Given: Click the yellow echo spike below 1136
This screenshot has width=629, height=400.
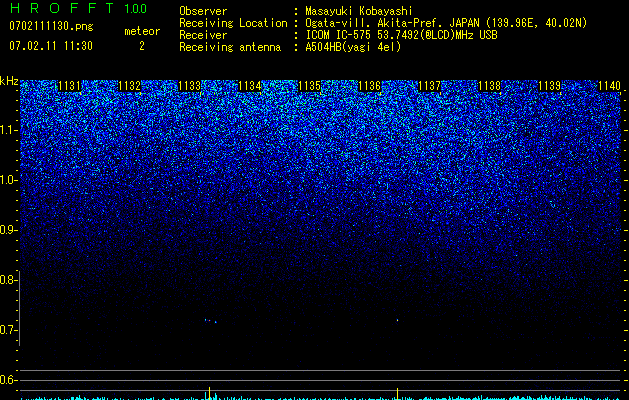Looking at the screenshot, I should [x=398, y=394].
